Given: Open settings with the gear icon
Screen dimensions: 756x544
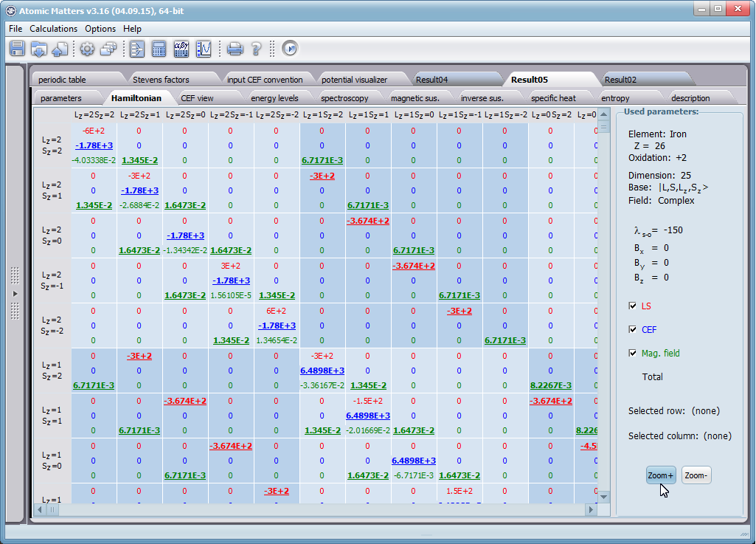Looking at the screenshot, I should pos(87,49).
